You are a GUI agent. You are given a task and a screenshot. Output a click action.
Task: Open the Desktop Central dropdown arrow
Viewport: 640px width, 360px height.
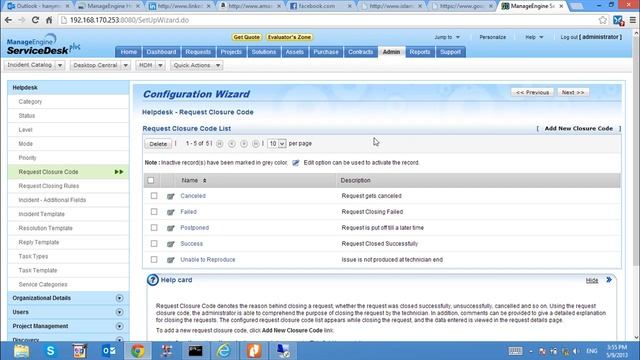click(126, 65)
